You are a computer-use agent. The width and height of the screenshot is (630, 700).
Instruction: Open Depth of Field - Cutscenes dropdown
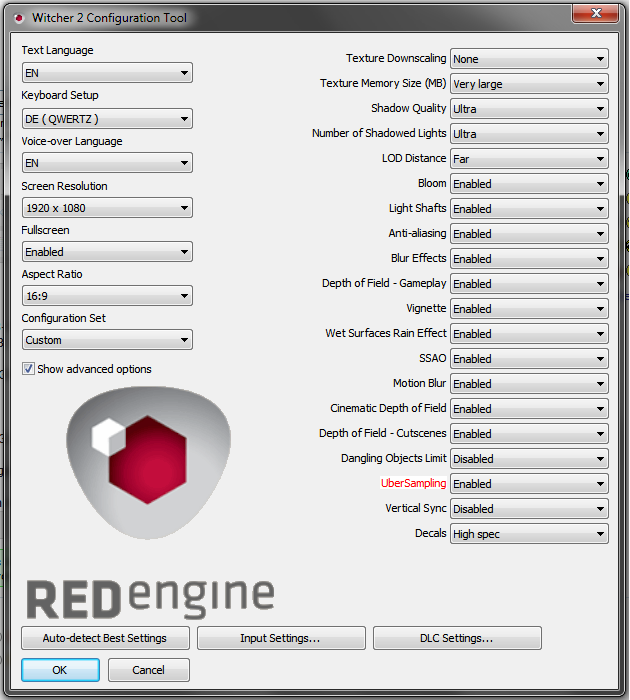[529, 434]
